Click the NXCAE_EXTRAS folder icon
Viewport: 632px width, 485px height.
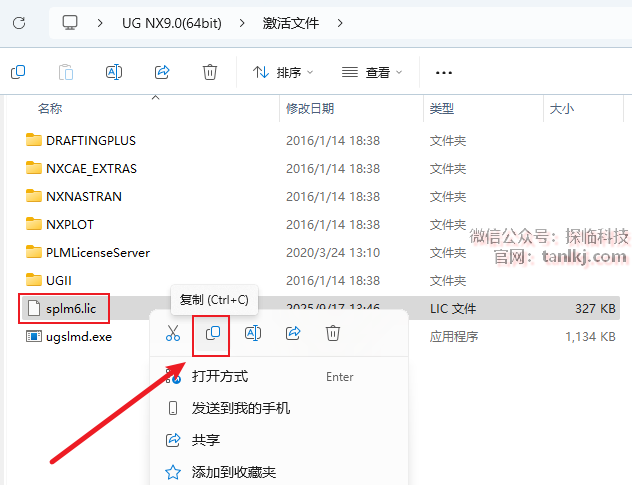pyautogui.click(x=33, y=168)
